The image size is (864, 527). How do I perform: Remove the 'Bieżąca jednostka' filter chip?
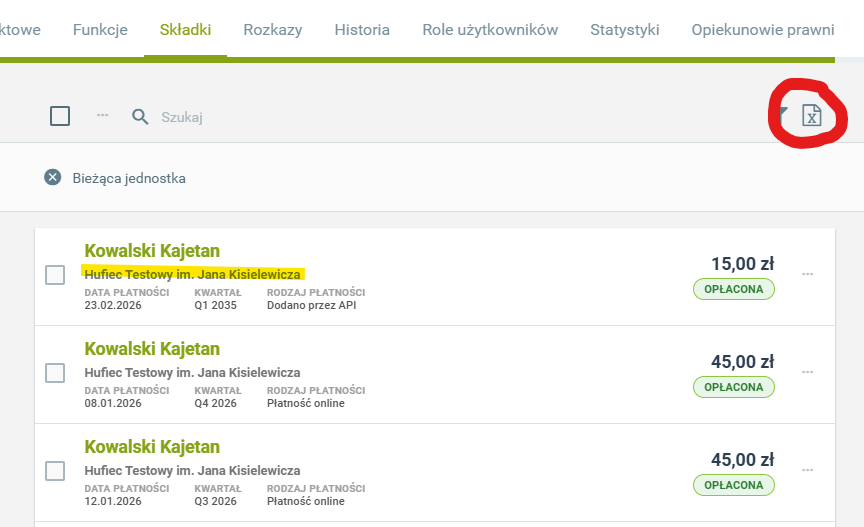53,178
